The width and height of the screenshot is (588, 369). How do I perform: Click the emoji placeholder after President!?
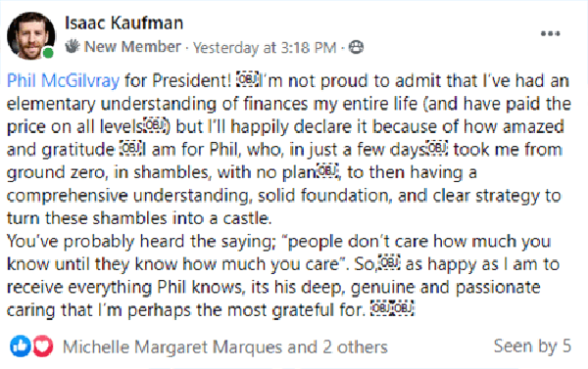click(x=248, y=79)
